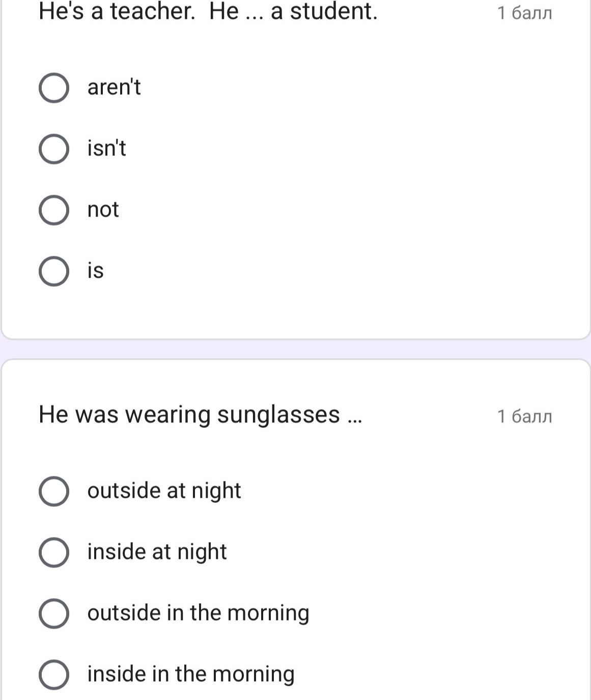Tap the "is" answer label
This screenshot has height=700, width=591.
tap(95, 271)
